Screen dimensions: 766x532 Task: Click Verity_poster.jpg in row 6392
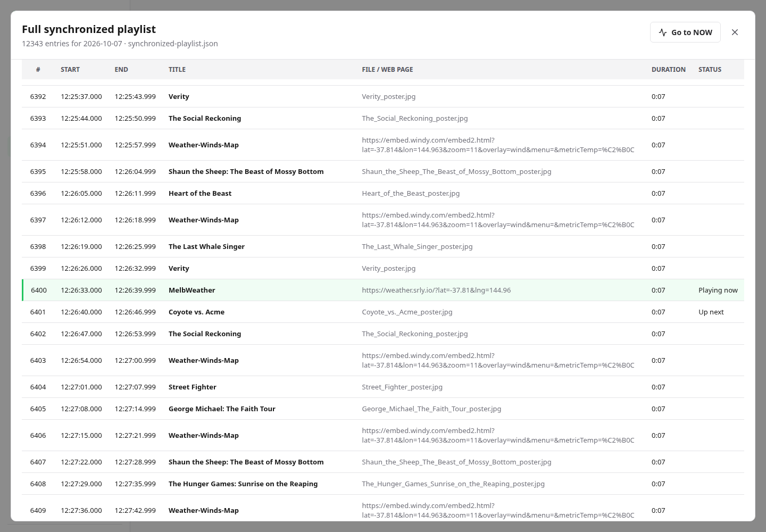389,97
